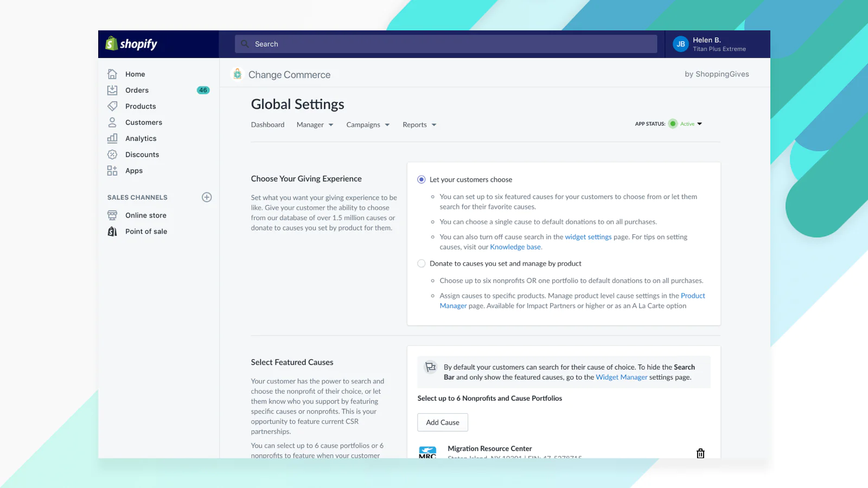Click into the Search field
Screen dimensions: 868x488
[445, 44]
